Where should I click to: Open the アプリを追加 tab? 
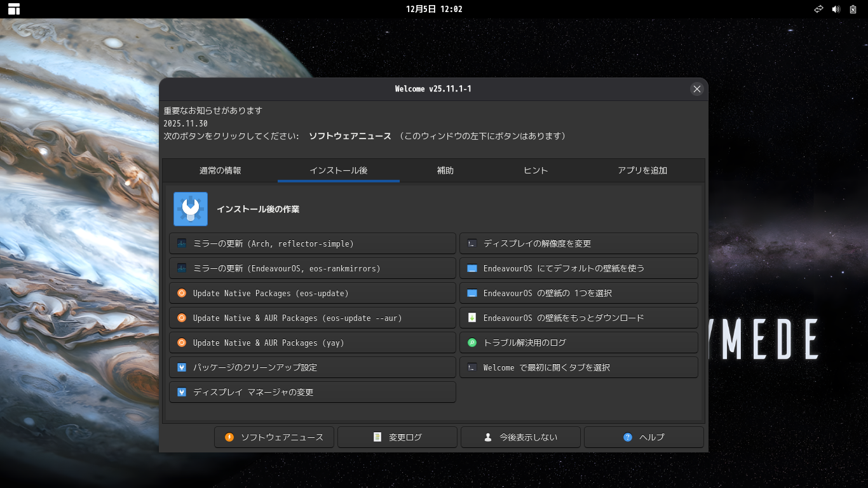pos(642,170)
